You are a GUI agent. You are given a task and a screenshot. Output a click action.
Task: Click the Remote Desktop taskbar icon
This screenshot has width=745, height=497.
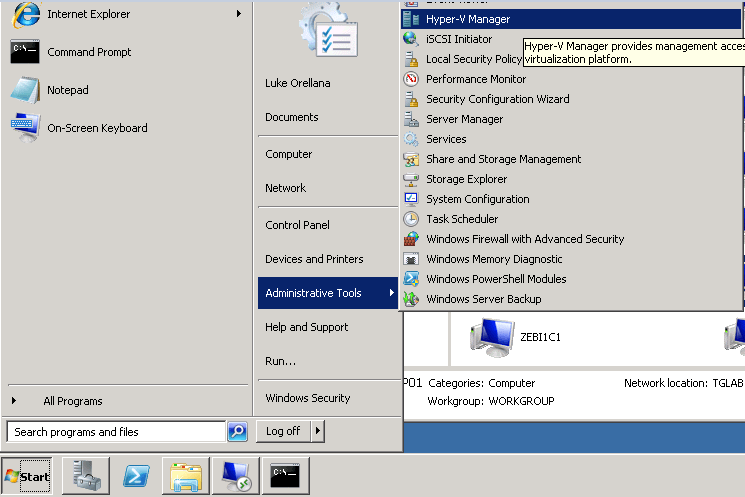click(x=236, y=476)
